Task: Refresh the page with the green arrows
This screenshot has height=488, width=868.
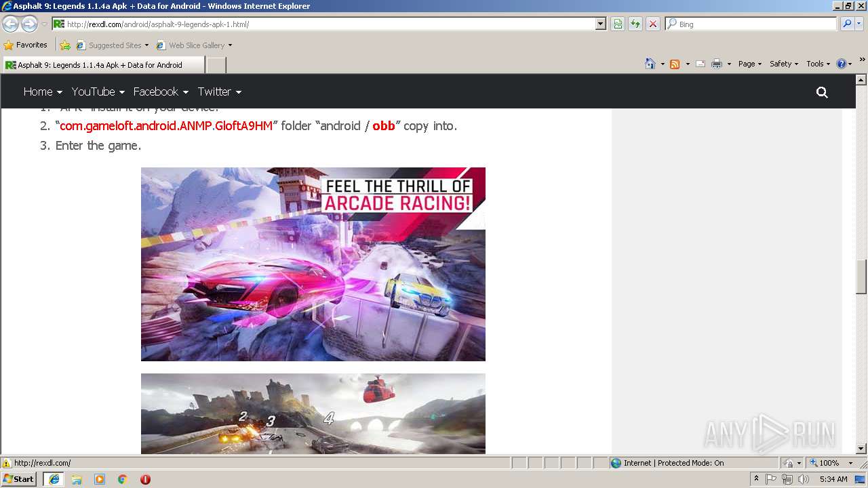Action: click(x=635, y=24)
